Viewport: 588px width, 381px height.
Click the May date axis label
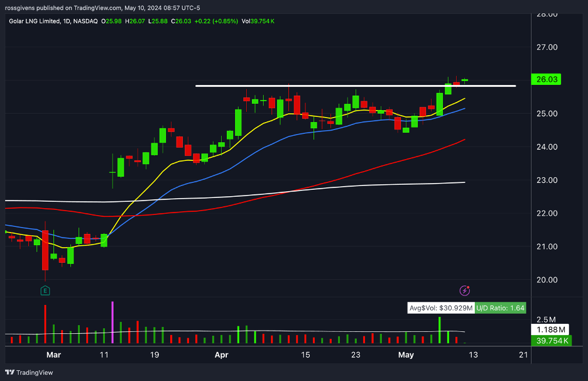pyautogui.click(x=406, y=355)
